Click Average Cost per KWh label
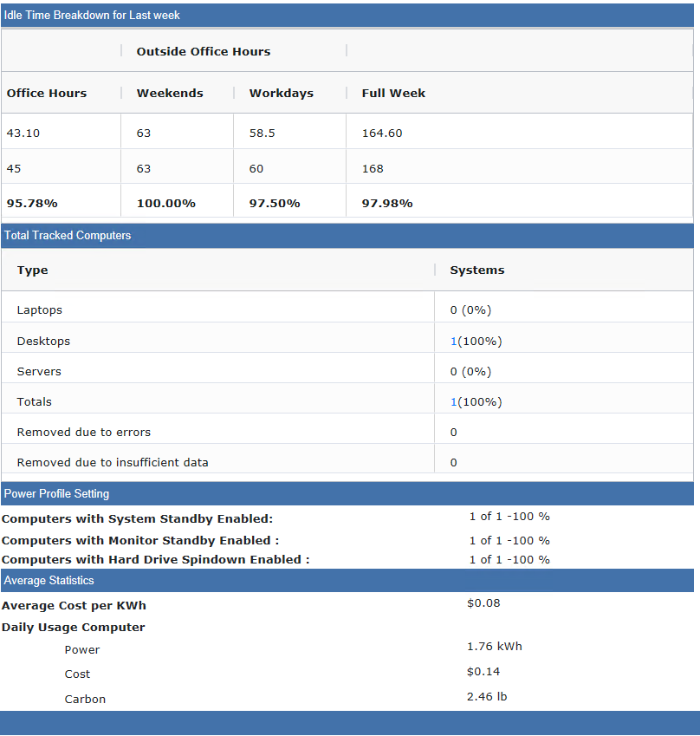This screenshot has height=736, width=700. tap(74, 605)
